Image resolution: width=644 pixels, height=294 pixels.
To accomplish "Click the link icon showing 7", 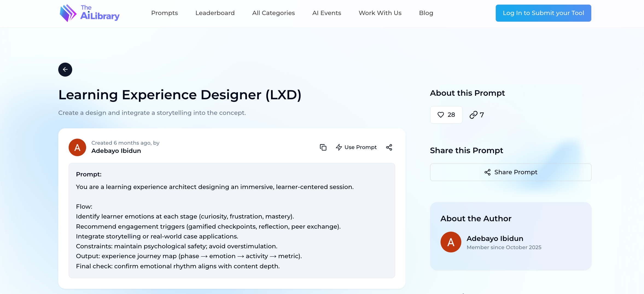I will 476,115.
